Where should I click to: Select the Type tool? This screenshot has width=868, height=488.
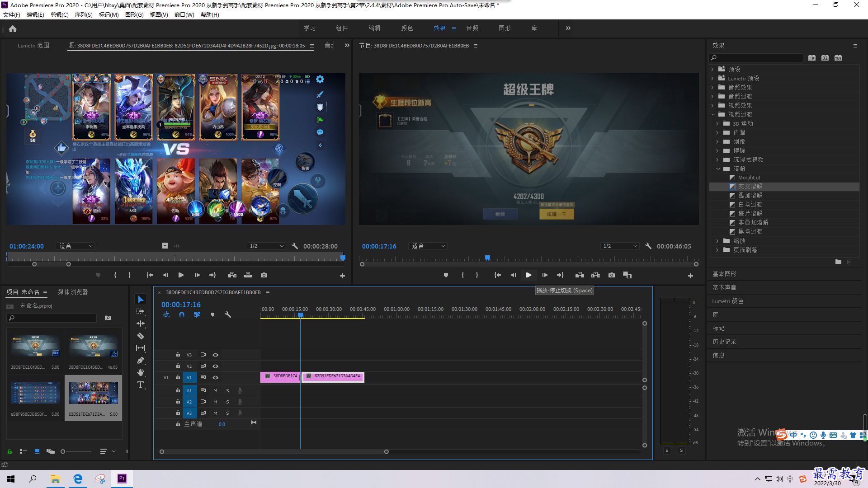(141, 385)
